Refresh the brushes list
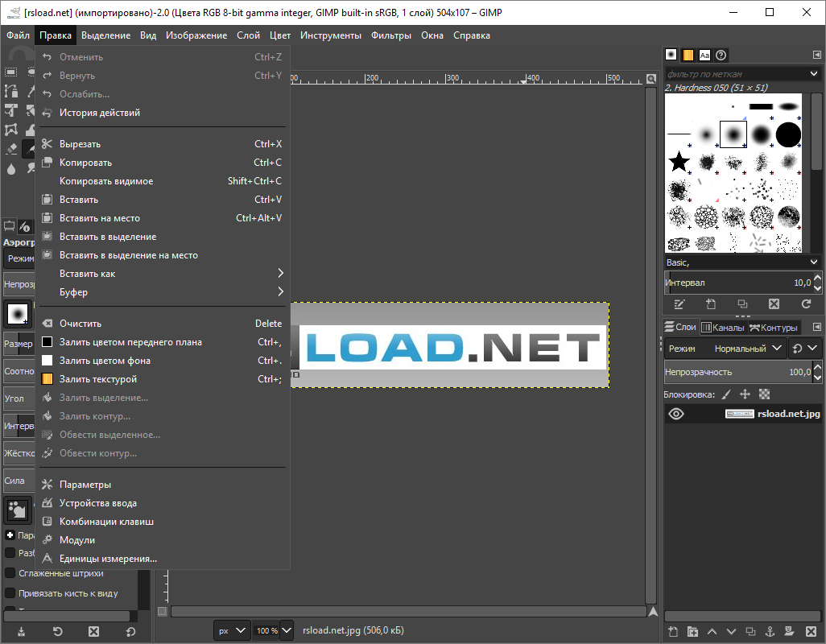 pyautogui.click(x=806, y=303)
